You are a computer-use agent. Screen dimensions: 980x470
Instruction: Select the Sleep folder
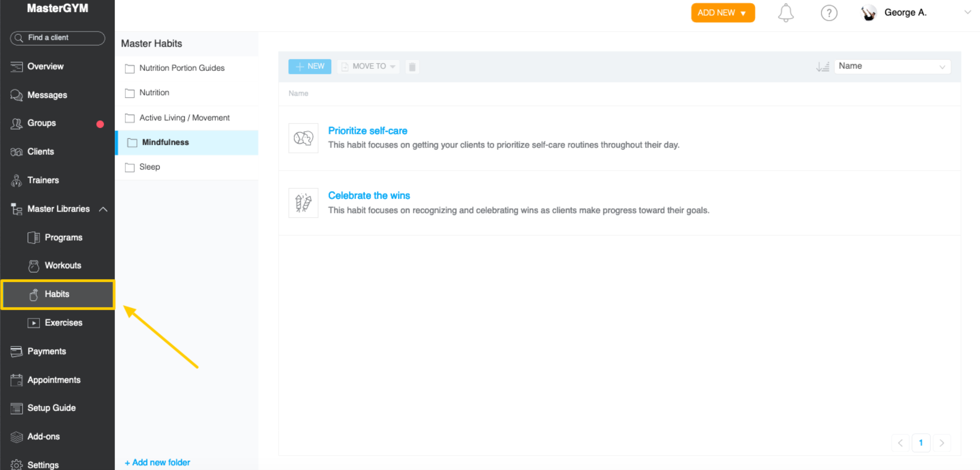187,167
